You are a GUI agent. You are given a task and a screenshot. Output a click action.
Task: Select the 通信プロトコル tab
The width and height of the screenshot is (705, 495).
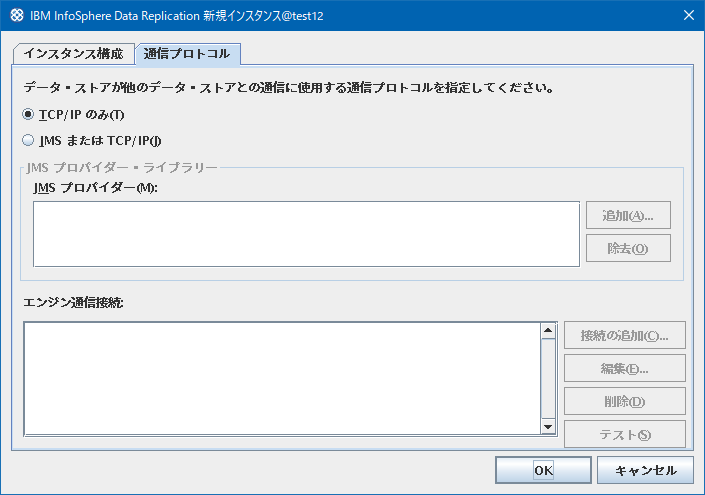point(187,54)
